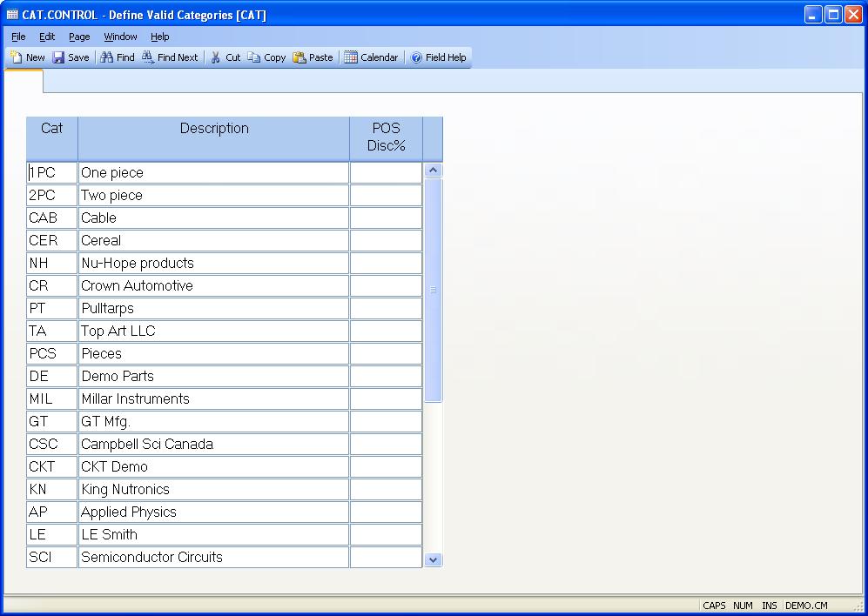Viewport: 868px width, 616px height.
Task: Copy using the toolbar Copy icon
Action: (254, 57)
